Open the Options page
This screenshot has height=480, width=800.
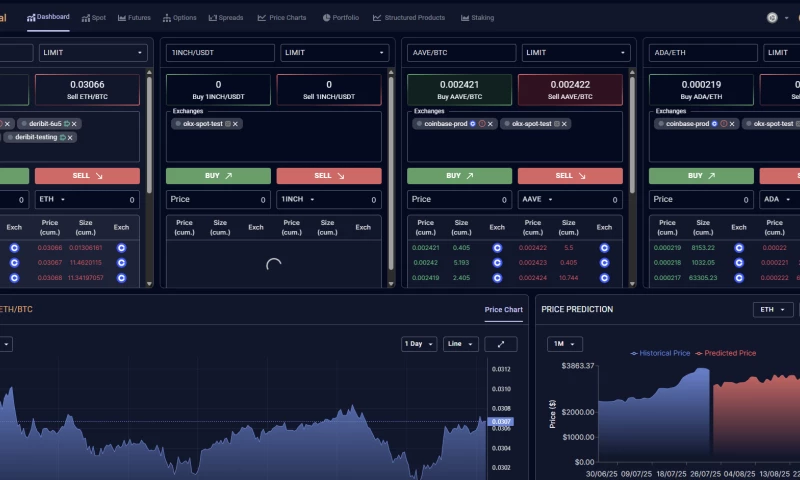tap(180, 18)
